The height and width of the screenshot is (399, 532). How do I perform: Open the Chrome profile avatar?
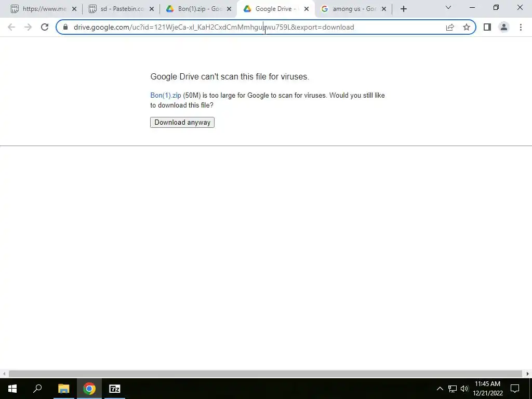pyautogui.click(x=504, y=27)
